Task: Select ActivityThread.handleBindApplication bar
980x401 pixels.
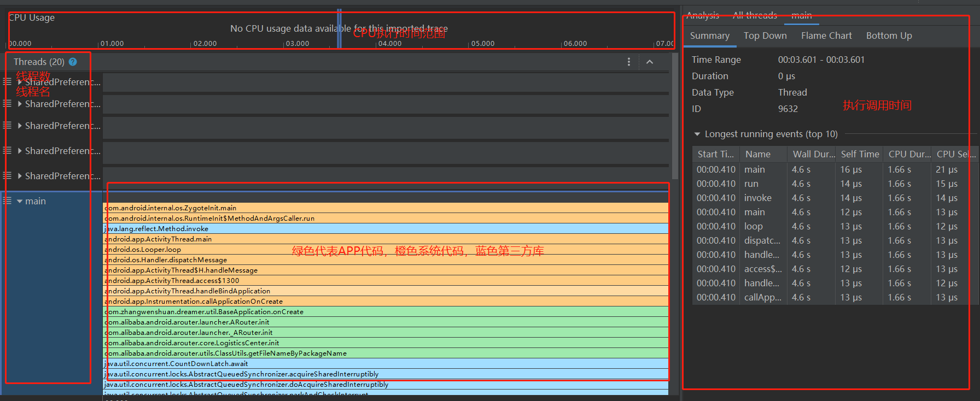Action: tap(386, 291)
